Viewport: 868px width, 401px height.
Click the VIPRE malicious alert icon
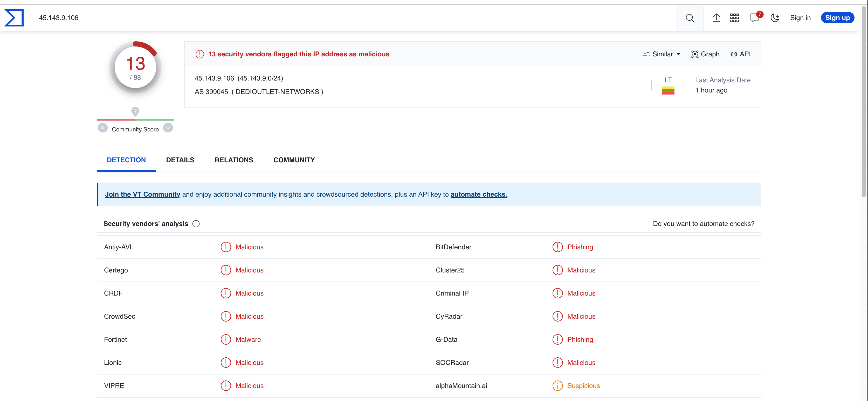(226, 386)
